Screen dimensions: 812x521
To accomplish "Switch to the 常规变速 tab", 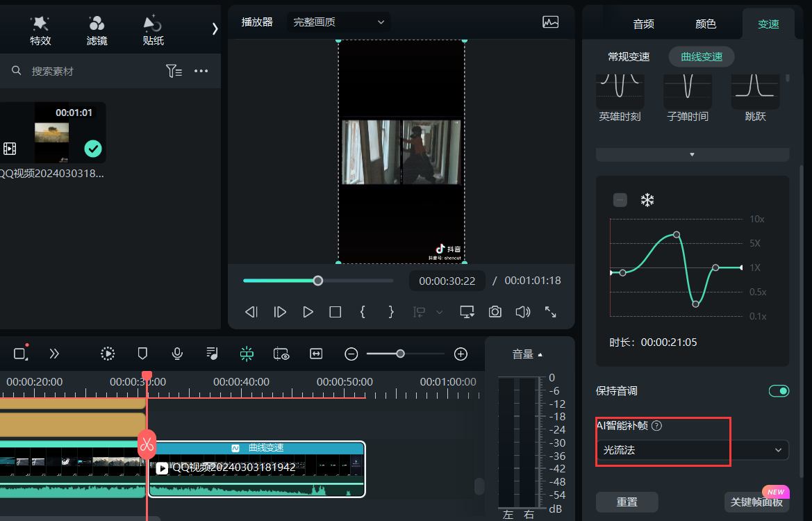I will [x=629, y=56].
